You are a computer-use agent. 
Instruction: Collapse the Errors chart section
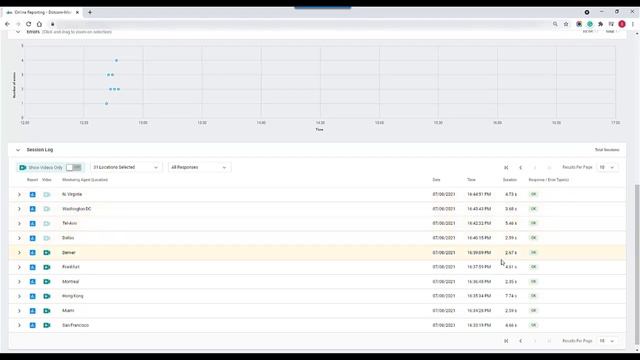tap(18, 32)
